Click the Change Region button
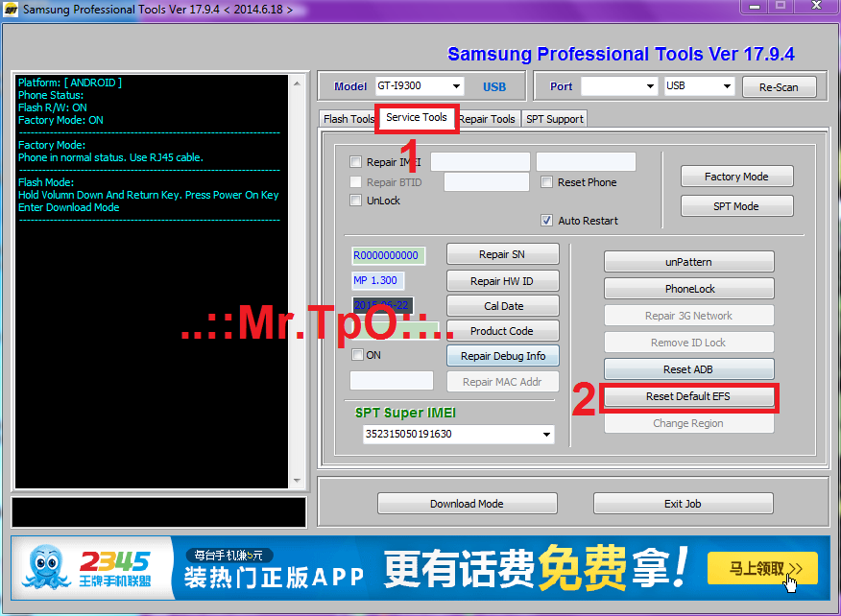 [688, 423]
